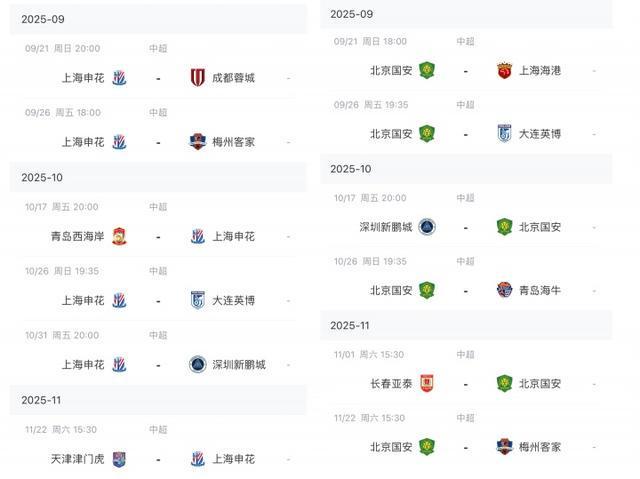Screen dimensions: 640x479
Task: Open the 中超 league label of 09/21 18:00 match
Action: click(x=465, y=41)
